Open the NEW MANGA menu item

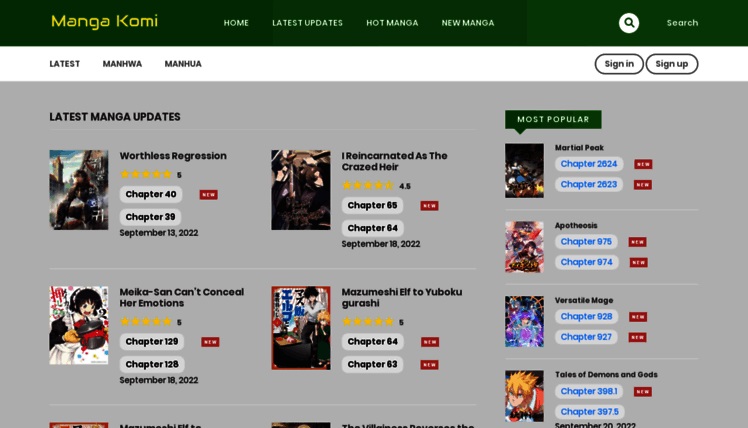point(468,23)
